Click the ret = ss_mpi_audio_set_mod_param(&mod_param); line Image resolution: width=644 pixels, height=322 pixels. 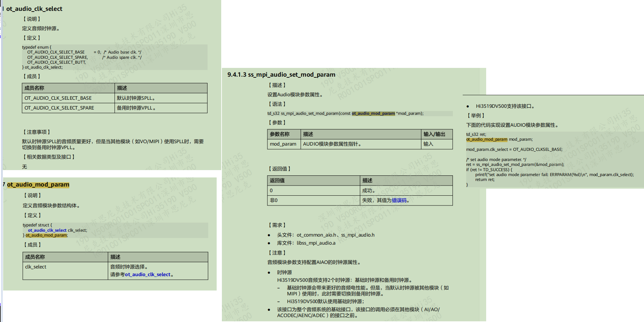(x=515, y=164)
